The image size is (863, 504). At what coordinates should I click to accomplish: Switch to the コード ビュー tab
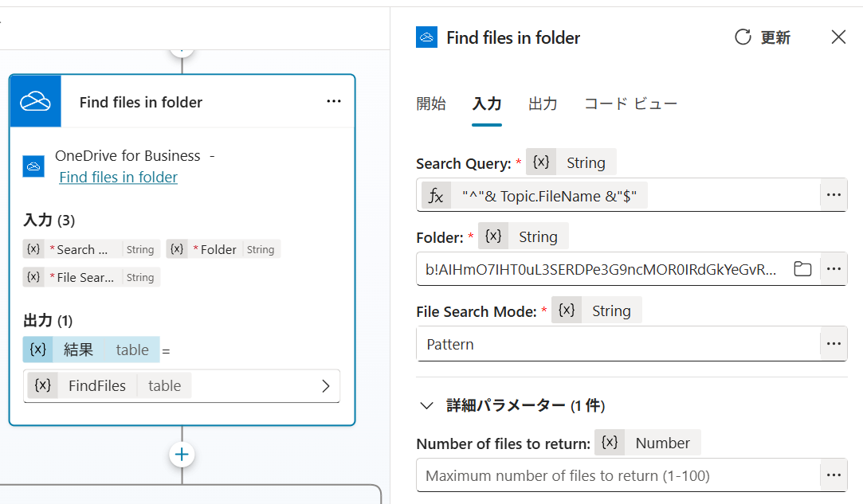tap(631, 104)
